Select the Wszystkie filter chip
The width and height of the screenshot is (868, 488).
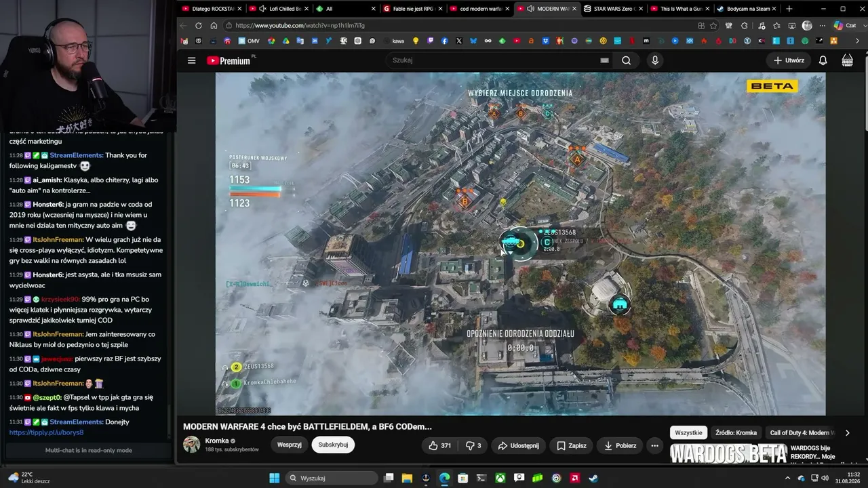pos(688,432)
